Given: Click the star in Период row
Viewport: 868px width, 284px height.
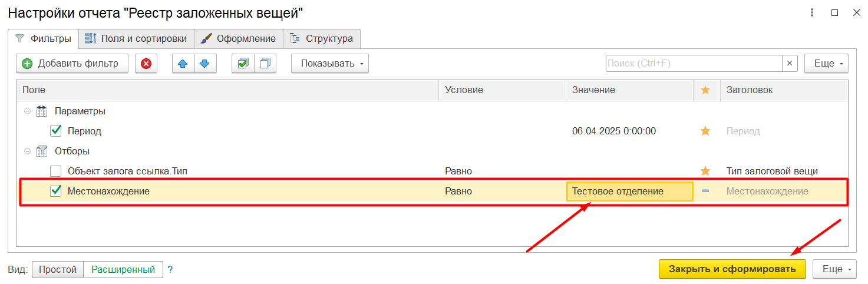Looking at the screenshot, I should click(x=705, y=131).
